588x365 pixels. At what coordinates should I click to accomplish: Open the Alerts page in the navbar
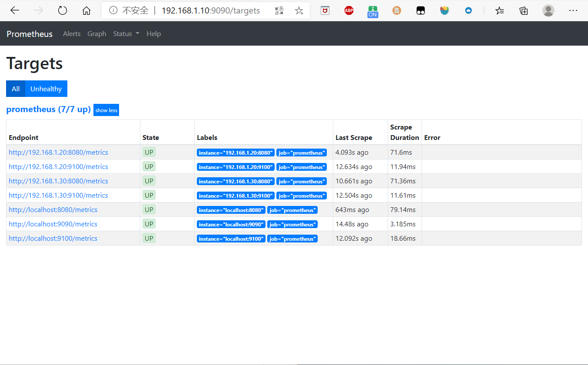72,33
